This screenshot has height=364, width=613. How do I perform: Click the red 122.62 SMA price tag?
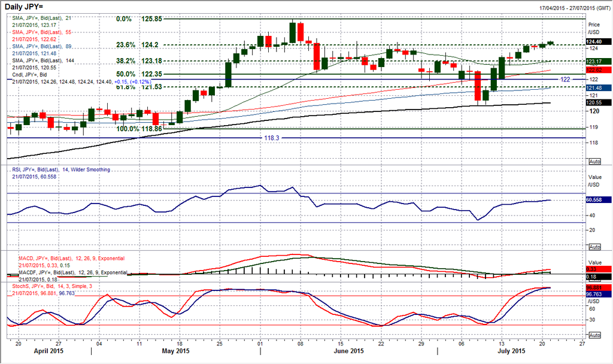(x=599, y=70)
